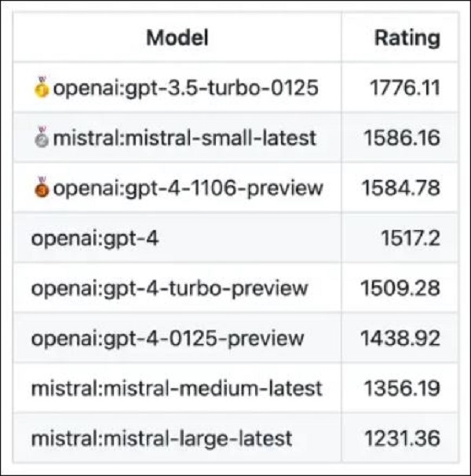Click the Model column header

point(178,38)
